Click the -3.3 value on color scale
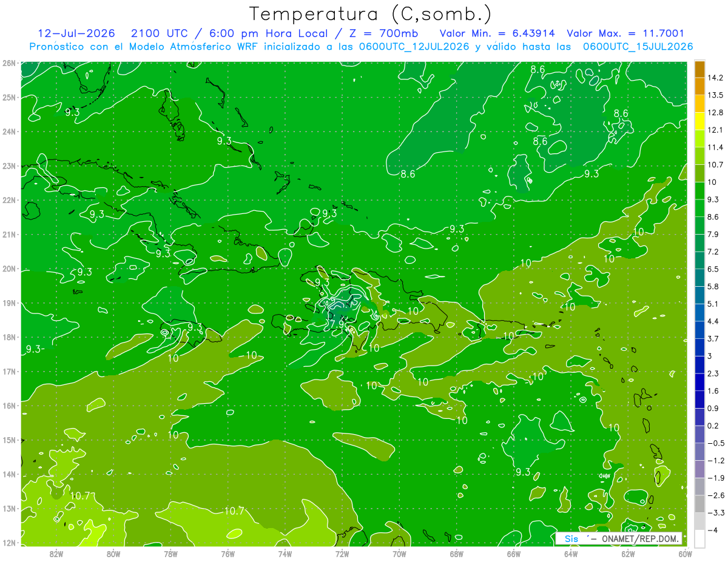 (716, 513)
